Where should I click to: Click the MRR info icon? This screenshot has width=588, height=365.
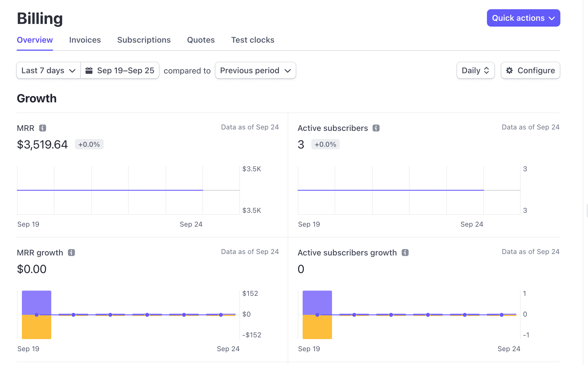(43, 128)
